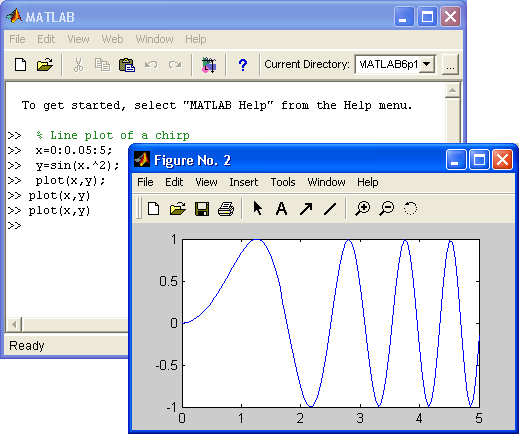Viewport: 519px width, 434px height.
Task: Open File menu in Figure window
Action: pyautogui.click(x=145, y=182)
